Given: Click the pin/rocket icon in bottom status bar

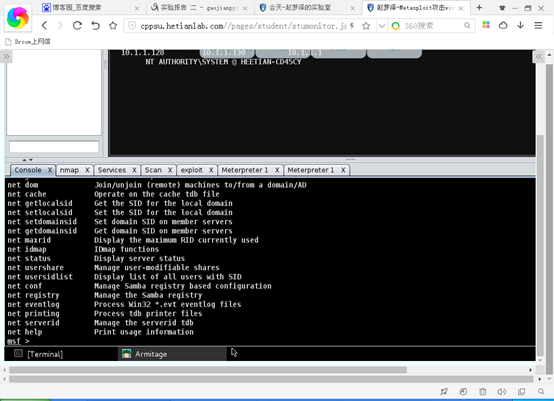Looking at the screenshot, I should (444, 391).
